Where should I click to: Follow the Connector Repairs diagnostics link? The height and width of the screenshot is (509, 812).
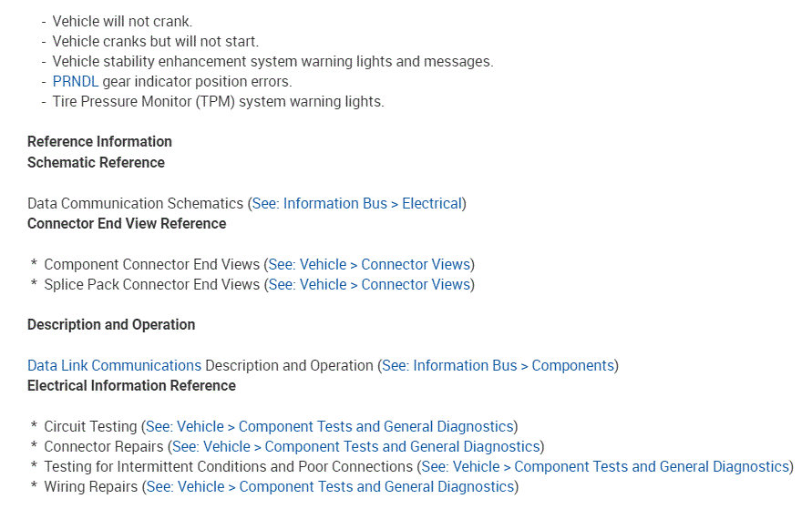[x=355, y=446]
